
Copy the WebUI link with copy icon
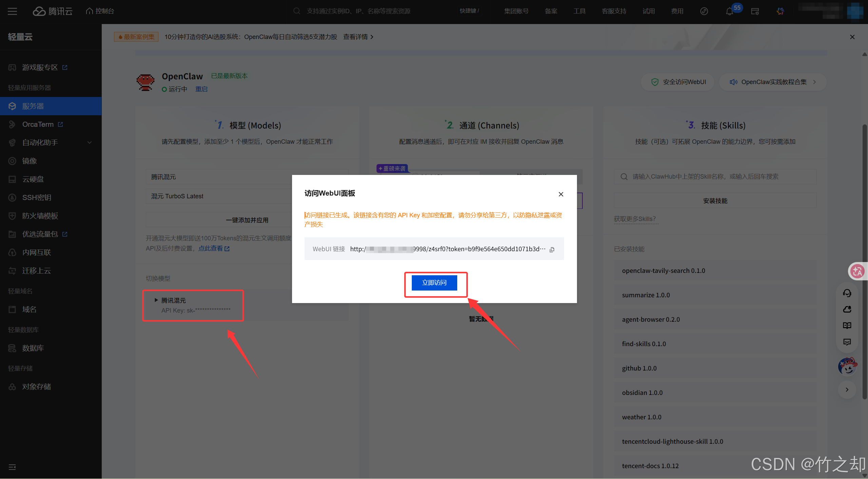click(x=552, y=250)
